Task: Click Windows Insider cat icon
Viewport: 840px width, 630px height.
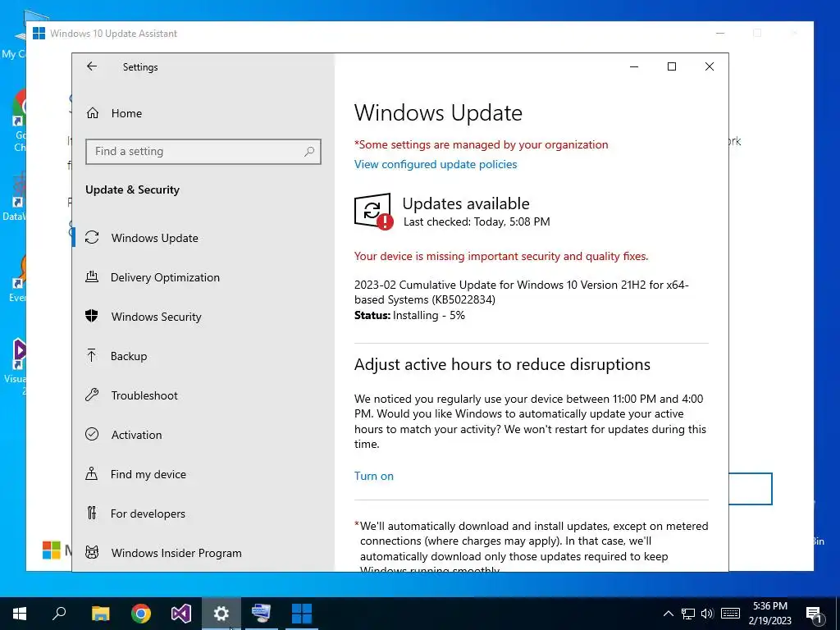Action: (x=92, y=552)
